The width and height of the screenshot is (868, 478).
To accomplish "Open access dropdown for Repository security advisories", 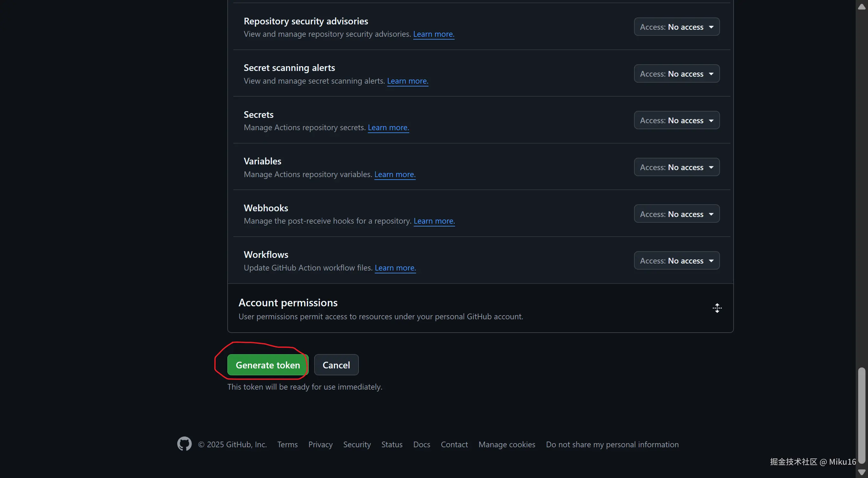I will click(677, 27).
